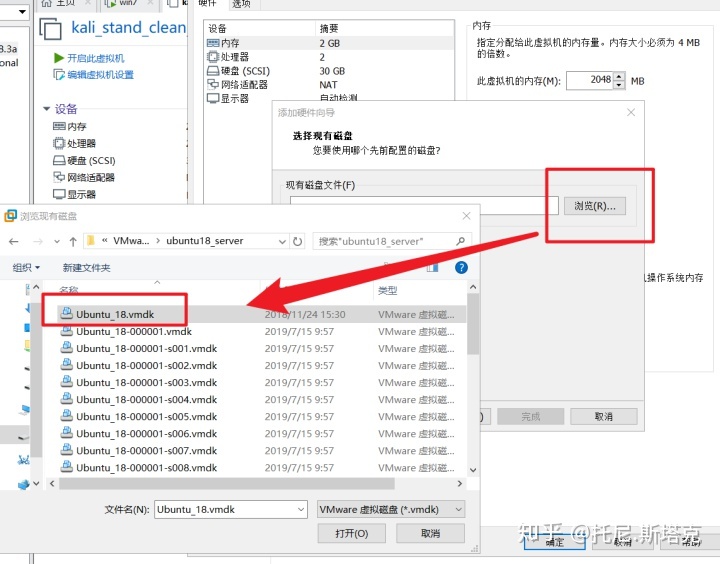Click the Edit virtual machine settings icon
The image size is (720, 564).
58,74
